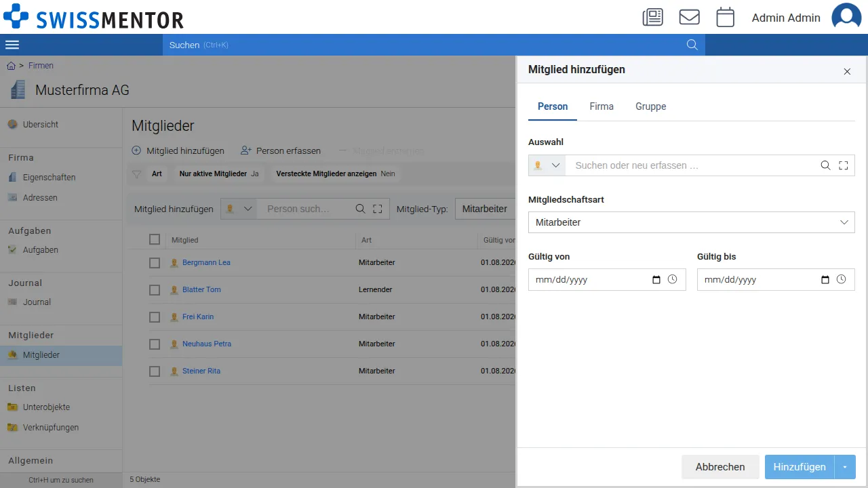Open Eigenschaften in the sidebar
868x488 pixels.
tap(61, 178)
